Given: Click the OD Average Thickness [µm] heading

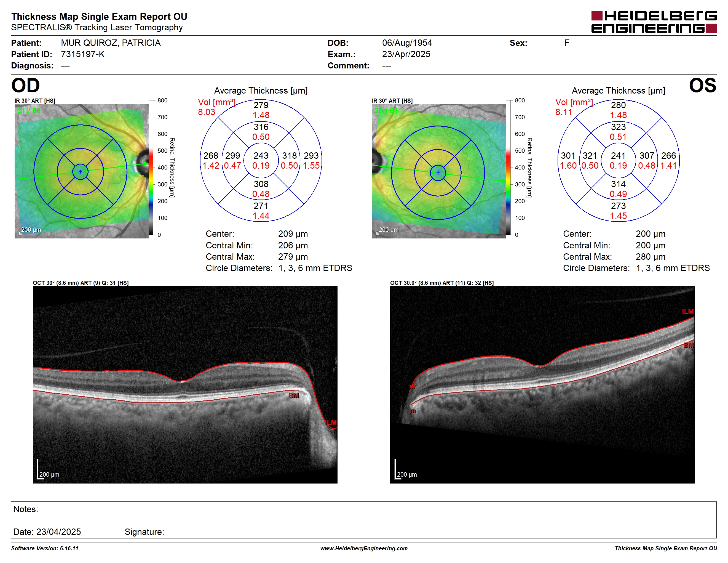Looking at the screenshot, I should click(261, 91).
